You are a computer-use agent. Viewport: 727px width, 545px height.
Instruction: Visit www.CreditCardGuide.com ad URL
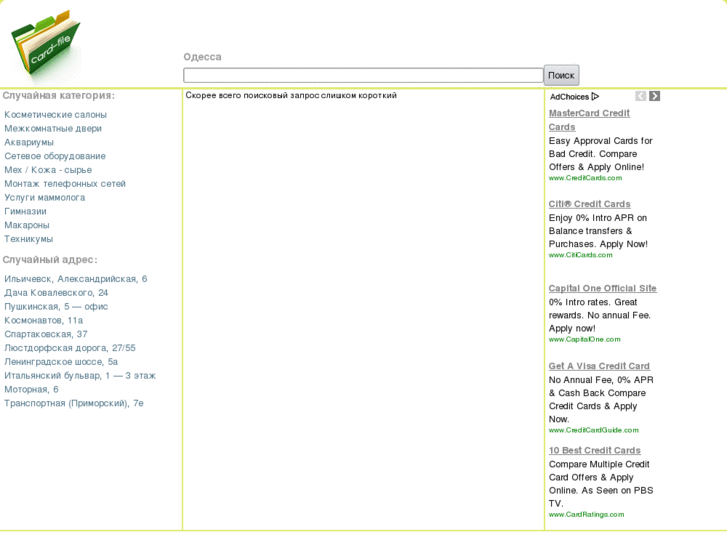[x=593, y=430]
